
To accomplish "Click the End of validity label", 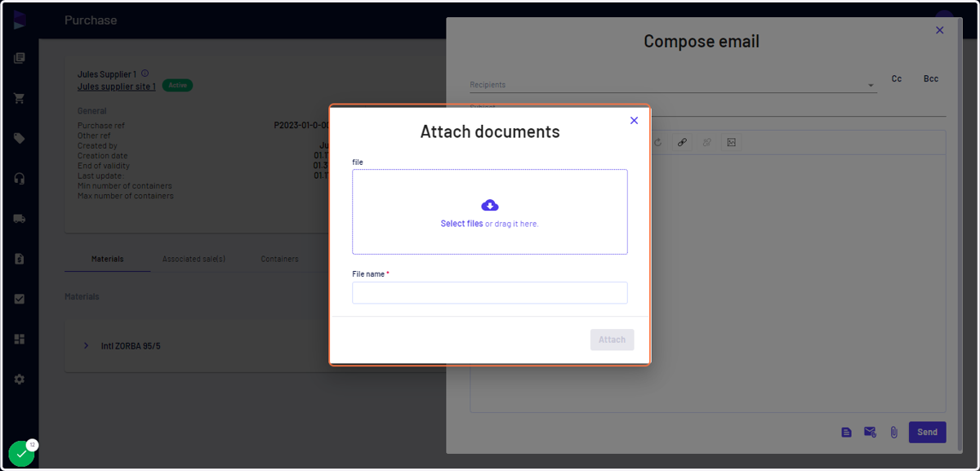I will pyautogui.click(x=105, y=166).
